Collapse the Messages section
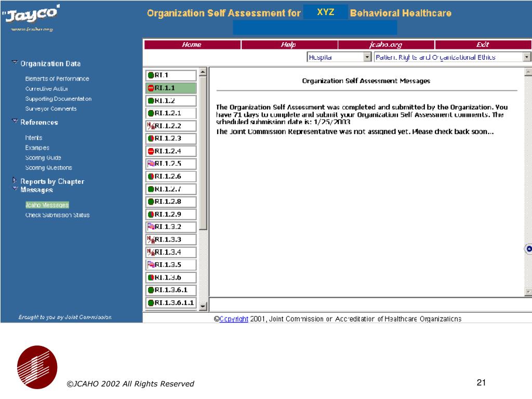The width and height of the screenshot is (532, 399). [x=15, y=188]
